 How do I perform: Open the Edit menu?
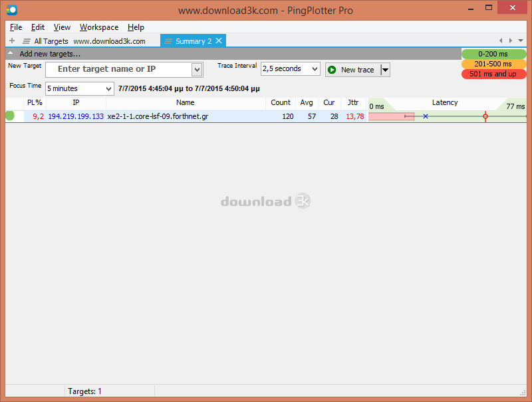(x=38, y=27)
